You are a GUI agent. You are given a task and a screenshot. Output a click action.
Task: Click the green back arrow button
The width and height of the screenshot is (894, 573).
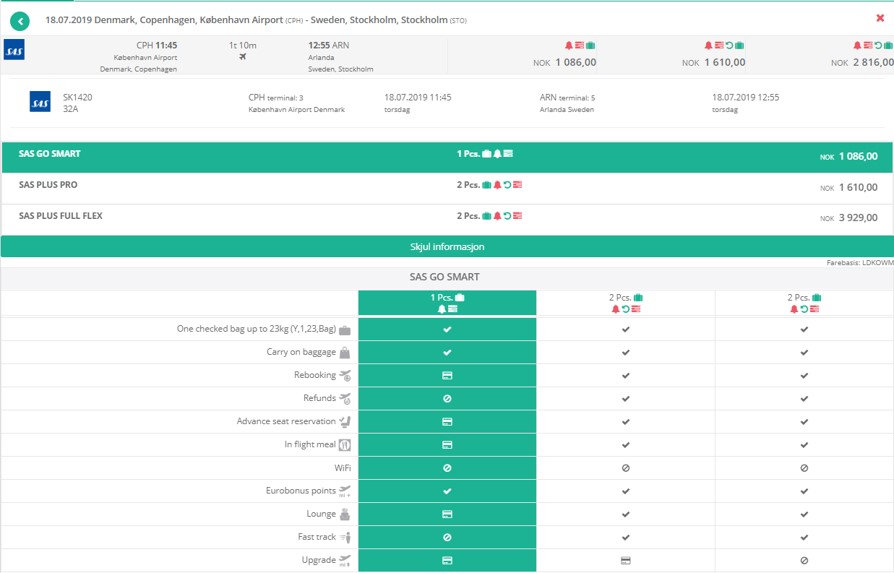click(20, 22)
